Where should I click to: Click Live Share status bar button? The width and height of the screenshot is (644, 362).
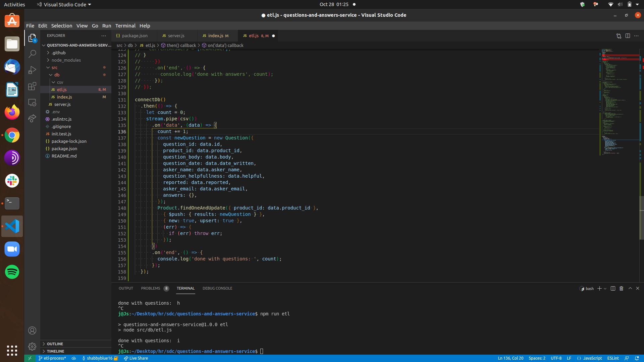pos(136,358)
